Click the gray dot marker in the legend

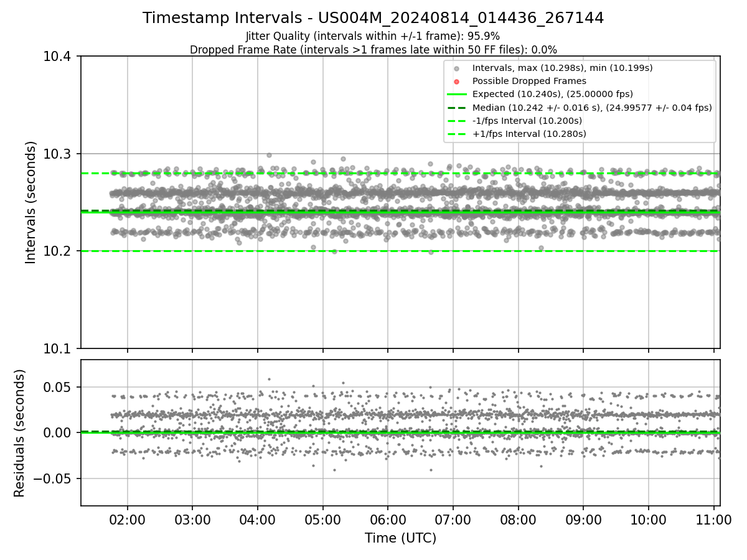point(456,68)
